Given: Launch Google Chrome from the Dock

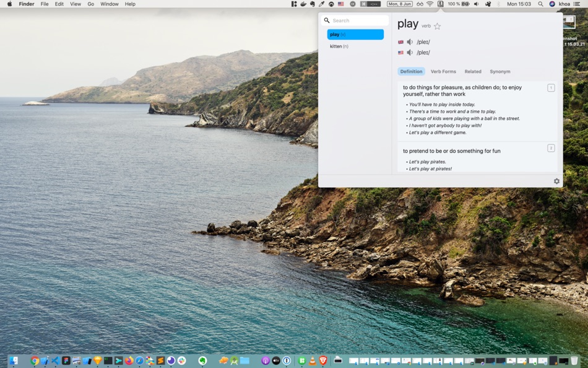Looking at the screenshot, I should pos(35,361).
